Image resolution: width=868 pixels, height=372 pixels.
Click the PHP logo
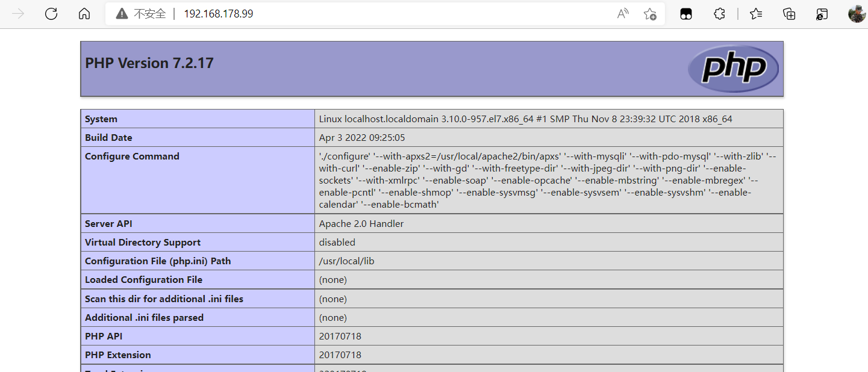[x=733, y=69]
